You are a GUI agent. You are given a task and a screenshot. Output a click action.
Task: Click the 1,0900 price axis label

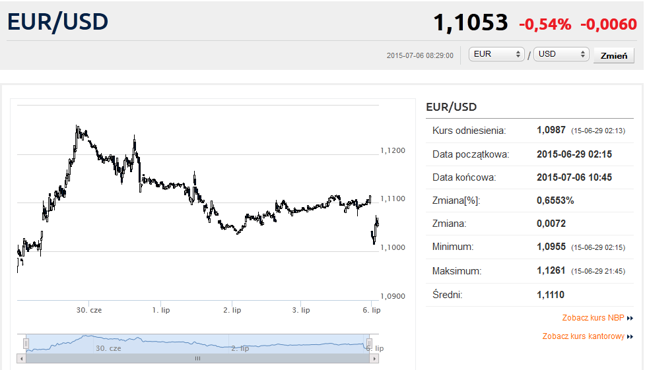coord(393,296)
